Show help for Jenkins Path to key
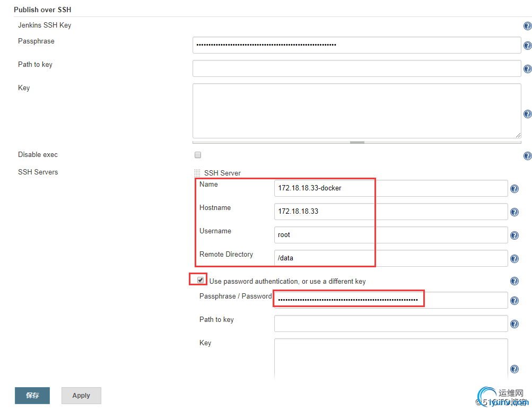The height and width of the screenshot is (411, 532). click(528, 69)
